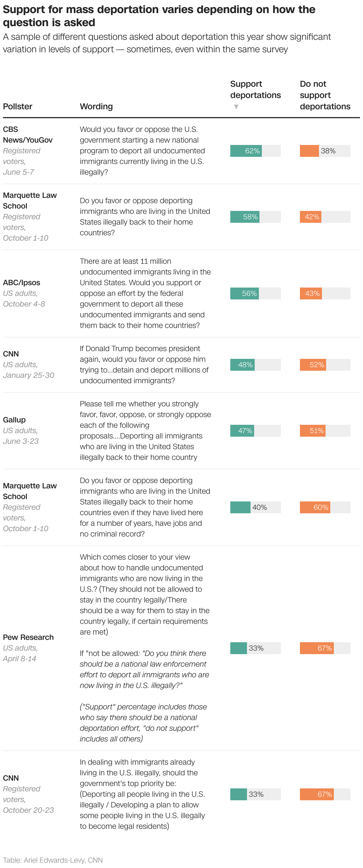The image size is (363, 868).
Task: Click the Gallup pollster name
Action: tap(14, 420)
